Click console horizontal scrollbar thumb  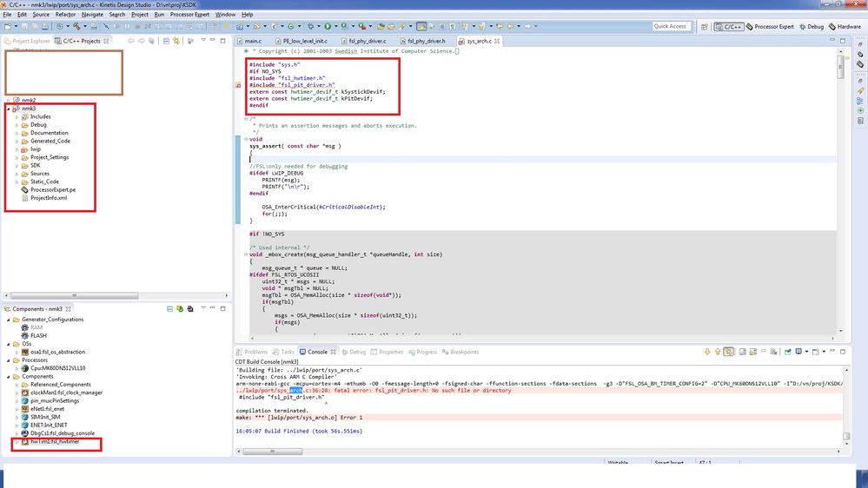click(272, 452)
